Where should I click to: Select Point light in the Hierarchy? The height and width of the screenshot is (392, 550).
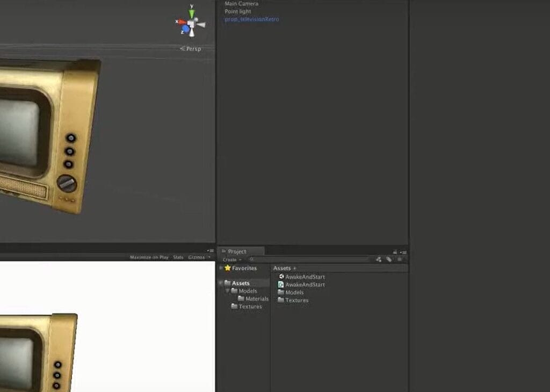(238, 11)
